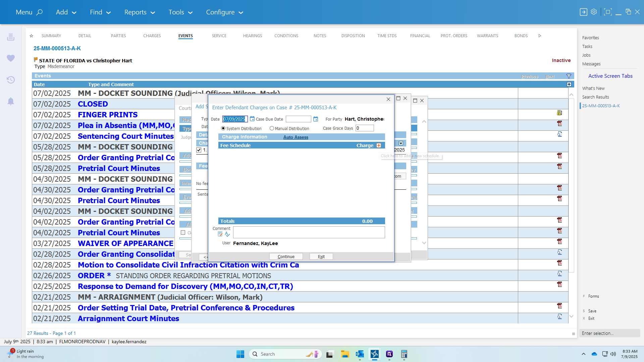Expand the Tools menu dropdown
The height and width of the screenshot is (362, 644).
[x=180, y=12]
